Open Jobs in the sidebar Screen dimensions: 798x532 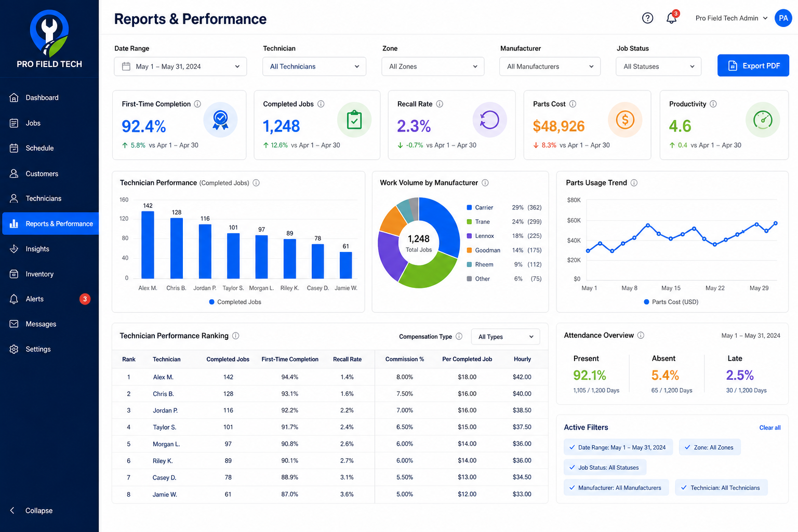pos(49,123)
